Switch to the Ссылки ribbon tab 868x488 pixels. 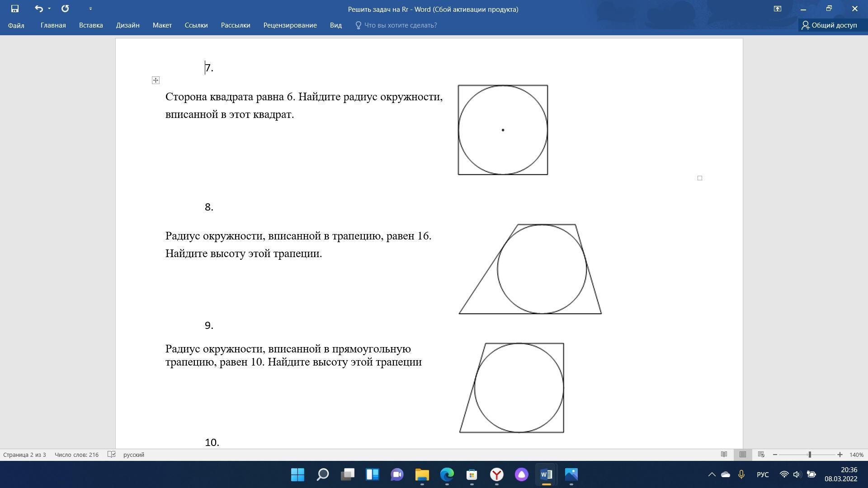point(196,25)
